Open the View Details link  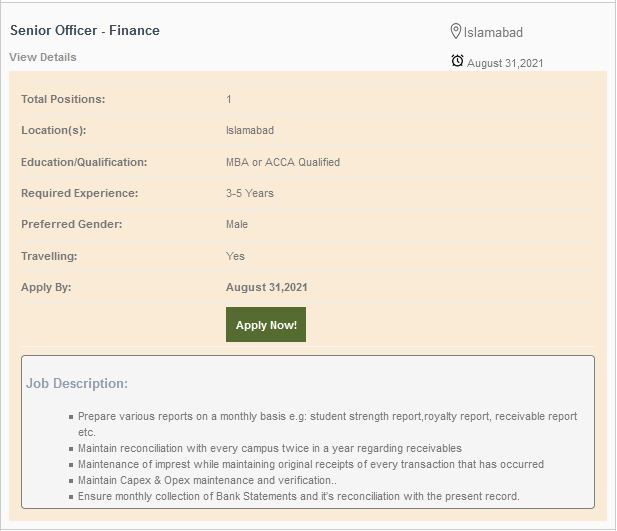coord(43,57)
